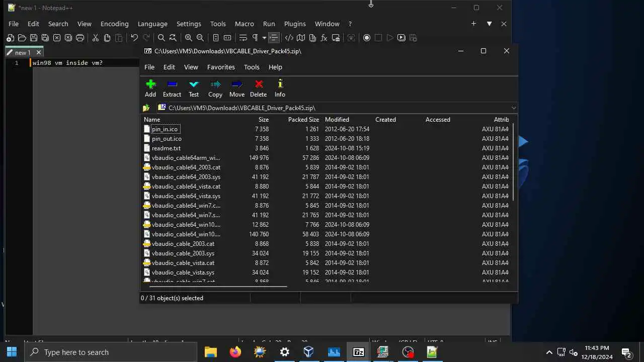Screen dimensions: 644x362
Task: Open the Macro menu in Notepad++
Action: 244,24
